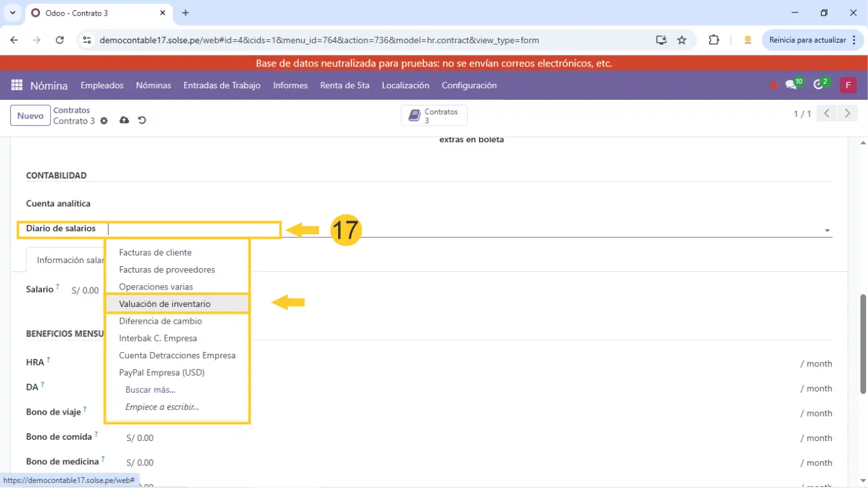This screenshot has height=488, width=868.
Task: Choose Operaciones varias from list
Action: click(x=156, y=287)
